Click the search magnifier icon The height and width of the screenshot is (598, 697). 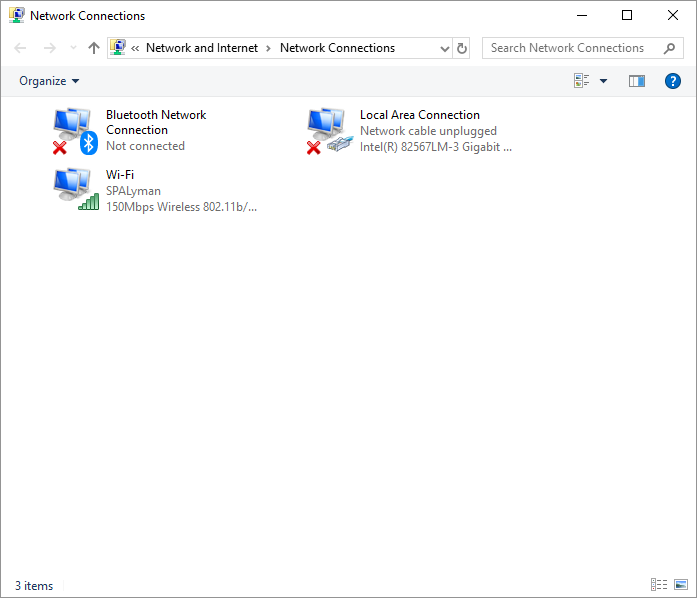pyautogui.click(x=669, y=48)
